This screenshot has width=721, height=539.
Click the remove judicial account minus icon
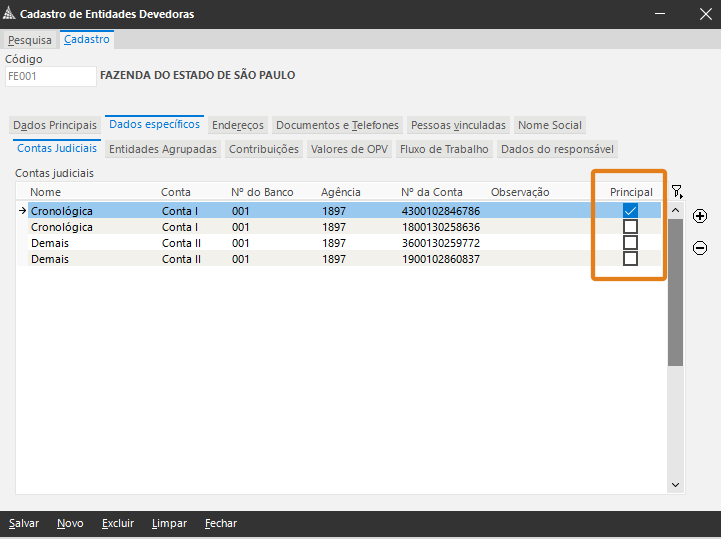point(699,248)
